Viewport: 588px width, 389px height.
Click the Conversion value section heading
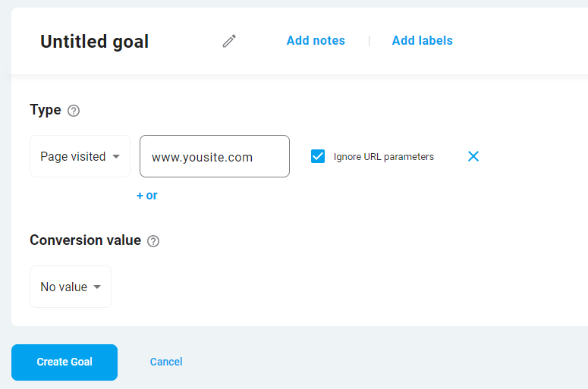tap(85, 240)
